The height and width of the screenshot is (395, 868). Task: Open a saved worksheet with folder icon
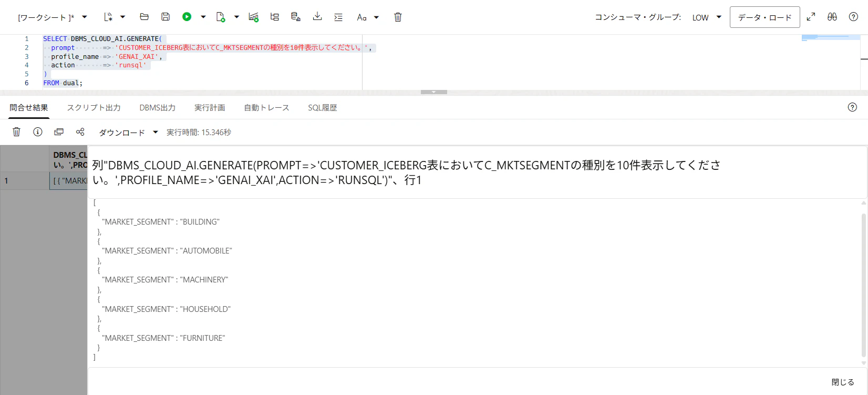(x=144, y=17)
